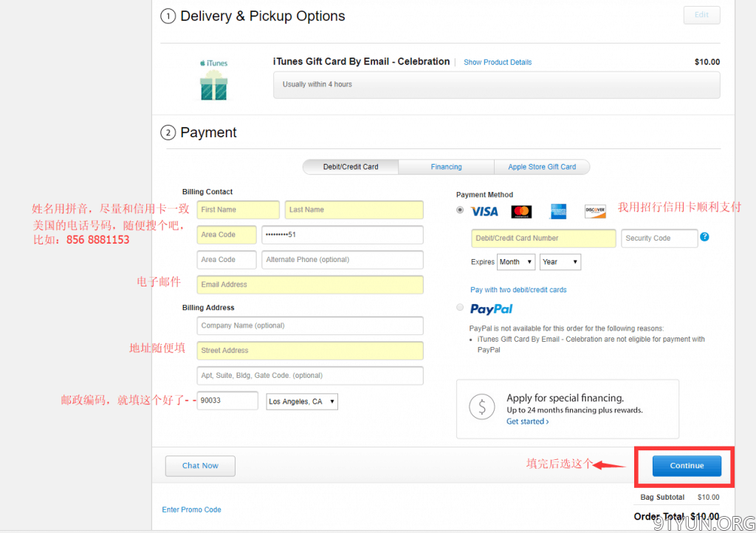The height and width of the screenshot is (533, 756).
Task: Focus the Security Code field
Action: coord(659,238)
